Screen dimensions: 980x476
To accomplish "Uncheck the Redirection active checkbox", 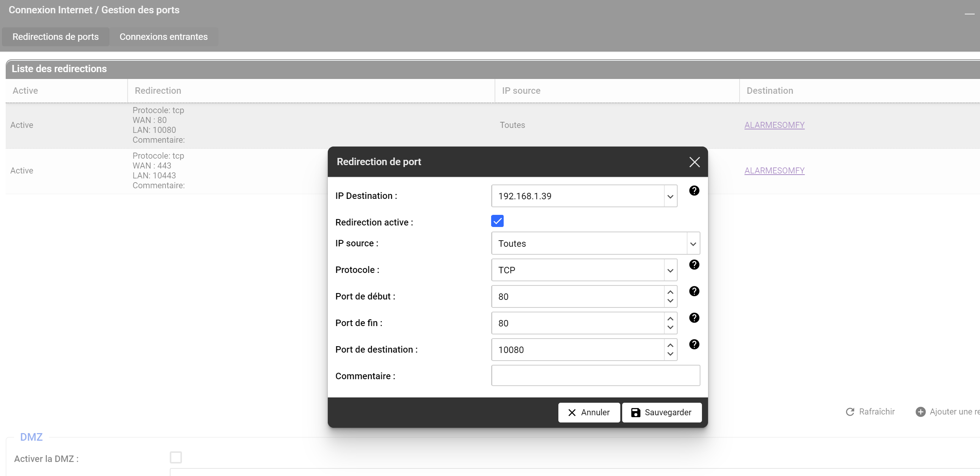I will (497, 221).
